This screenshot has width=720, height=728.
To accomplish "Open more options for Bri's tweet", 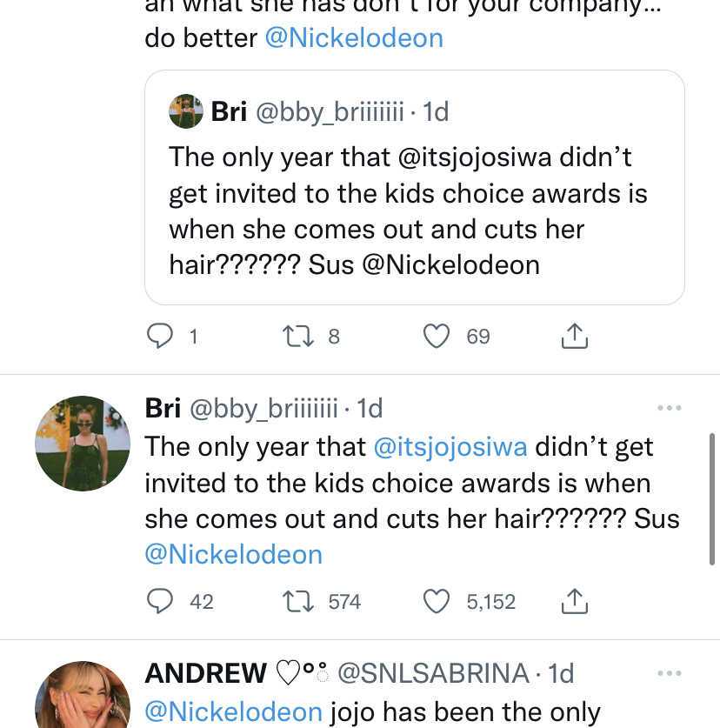I will point(670,408).
